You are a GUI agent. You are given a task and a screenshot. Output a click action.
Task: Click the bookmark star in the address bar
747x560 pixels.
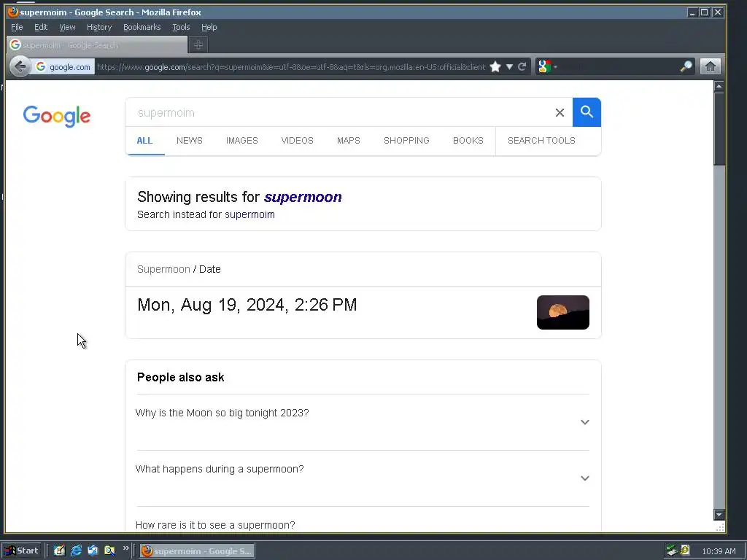495,66
